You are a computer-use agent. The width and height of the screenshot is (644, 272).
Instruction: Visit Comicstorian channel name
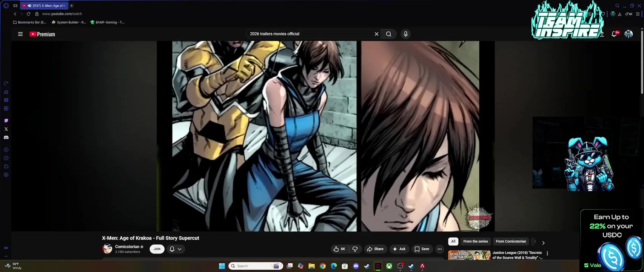pos(127,247)
